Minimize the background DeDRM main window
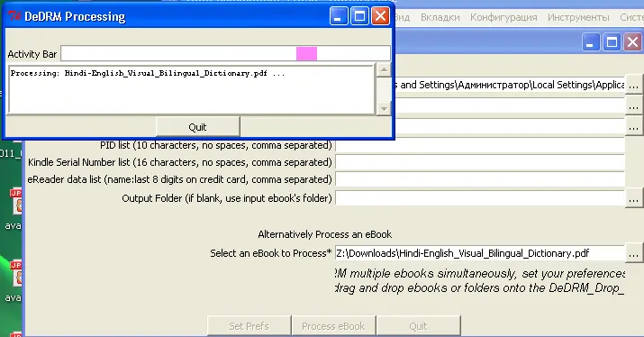 590,42
